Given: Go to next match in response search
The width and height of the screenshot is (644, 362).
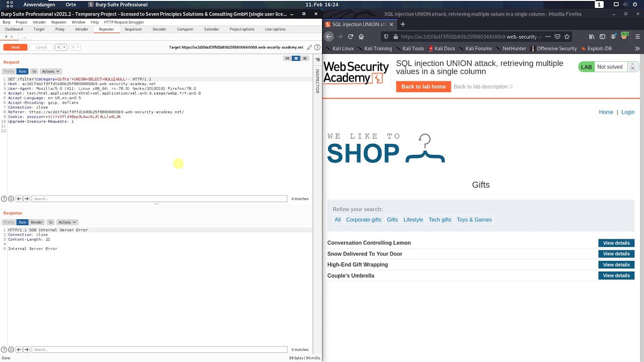Looking at the screenshot, I should (27, 349).
